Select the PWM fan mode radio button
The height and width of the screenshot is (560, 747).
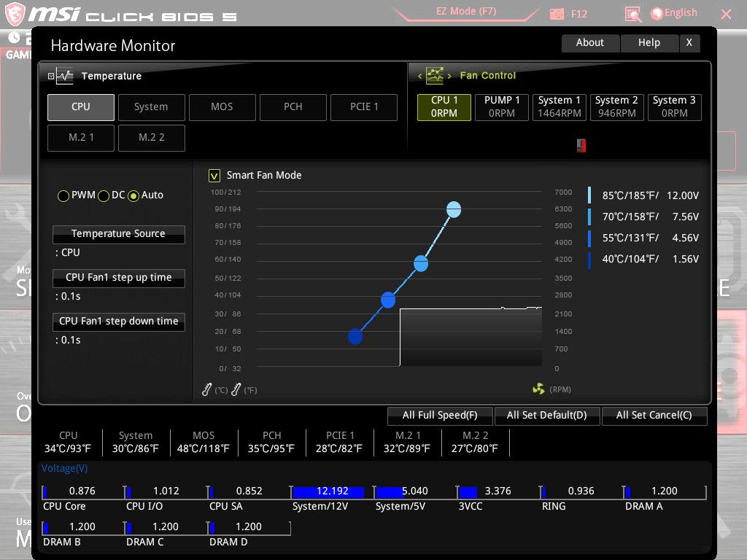click(63, 195)
